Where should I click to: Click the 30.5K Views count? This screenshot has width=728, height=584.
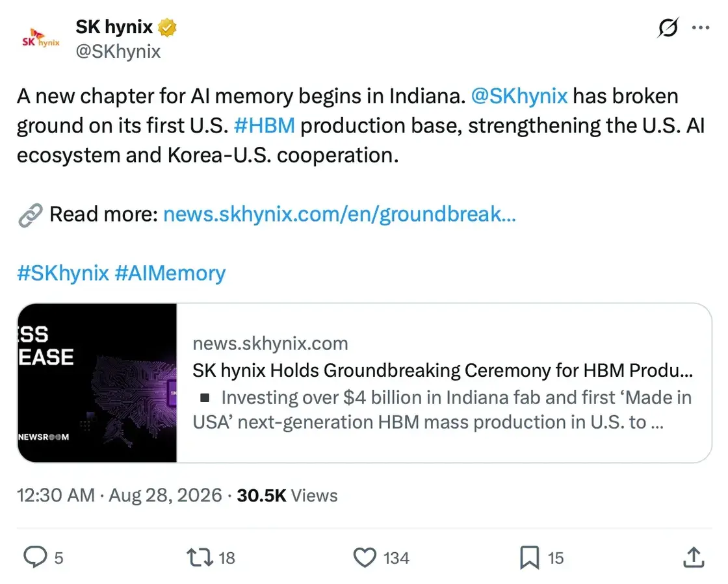tap(287, 496)
